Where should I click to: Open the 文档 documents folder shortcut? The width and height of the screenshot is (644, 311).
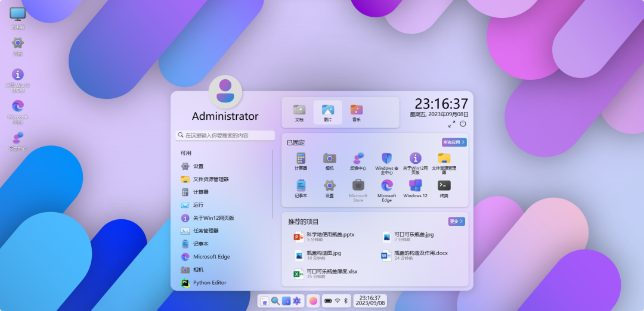click(299, 113)
